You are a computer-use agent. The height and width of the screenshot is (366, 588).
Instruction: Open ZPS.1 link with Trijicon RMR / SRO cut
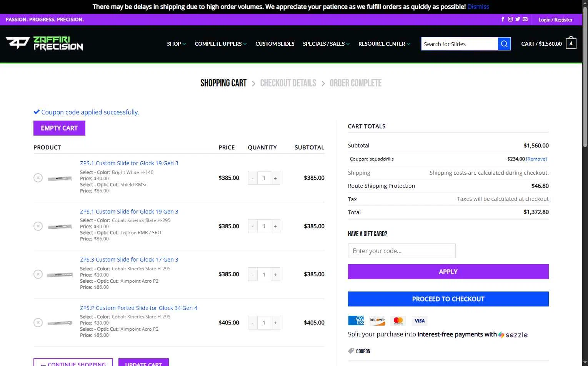point(129,212)
